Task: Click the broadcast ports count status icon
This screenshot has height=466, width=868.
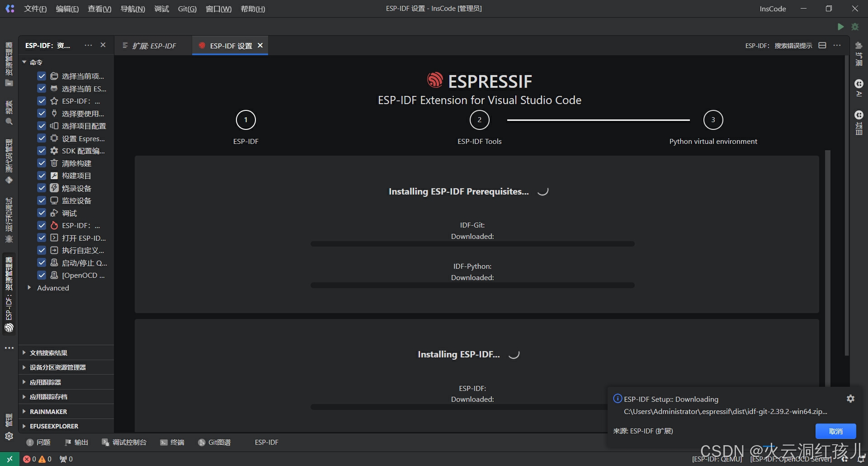Action: click(66, 459)
